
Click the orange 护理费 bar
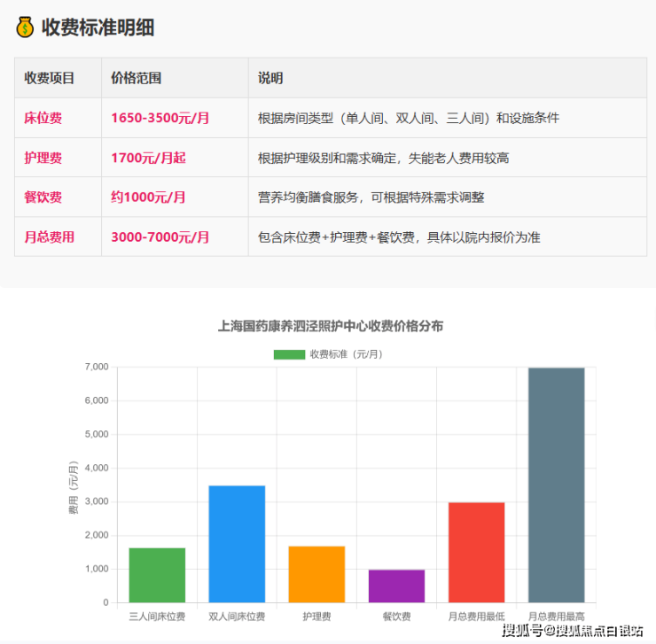[316, 574]
